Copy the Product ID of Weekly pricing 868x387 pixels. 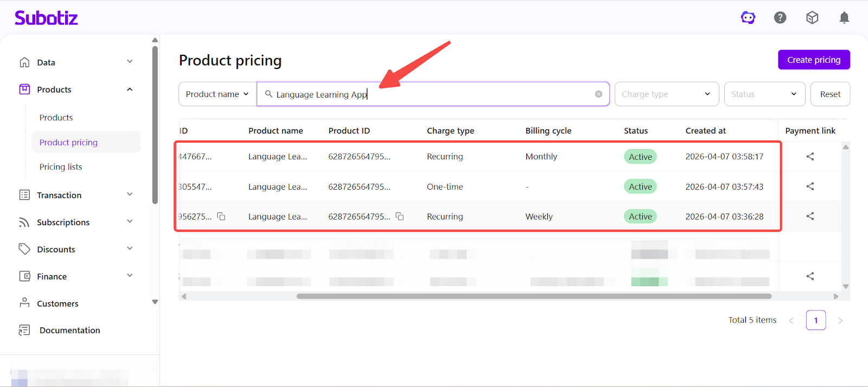coord(400,216)
